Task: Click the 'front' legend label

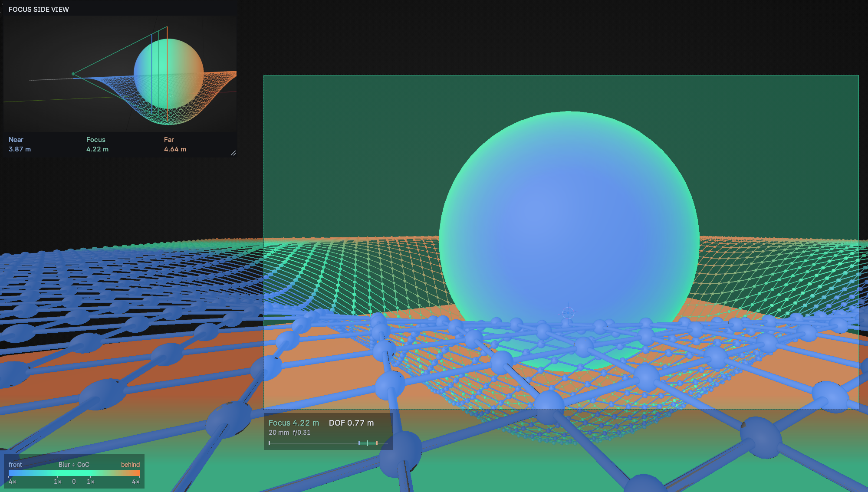Action: [x=15, y=465]
